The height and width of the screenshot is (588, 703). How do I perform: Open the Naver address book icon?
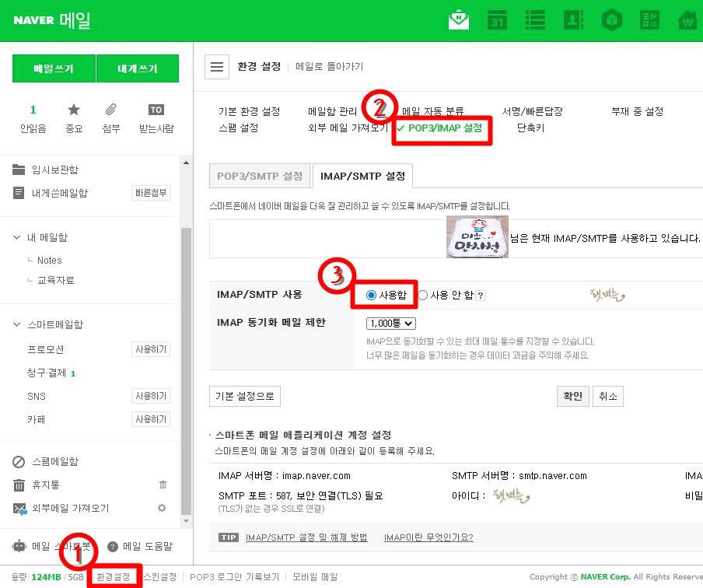pyautogui.click(x=573, y=21)
